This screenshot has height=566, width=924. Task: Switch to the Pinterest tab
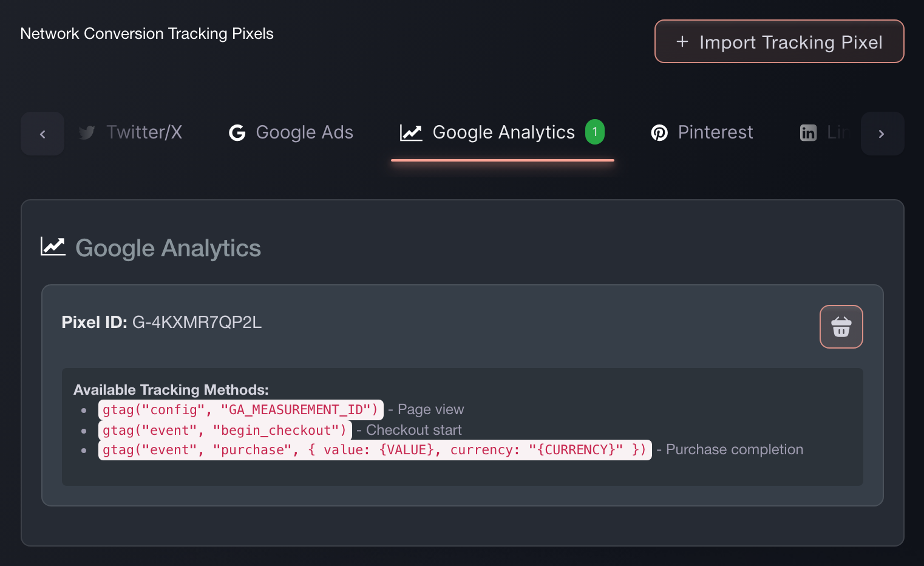[702, 132]
